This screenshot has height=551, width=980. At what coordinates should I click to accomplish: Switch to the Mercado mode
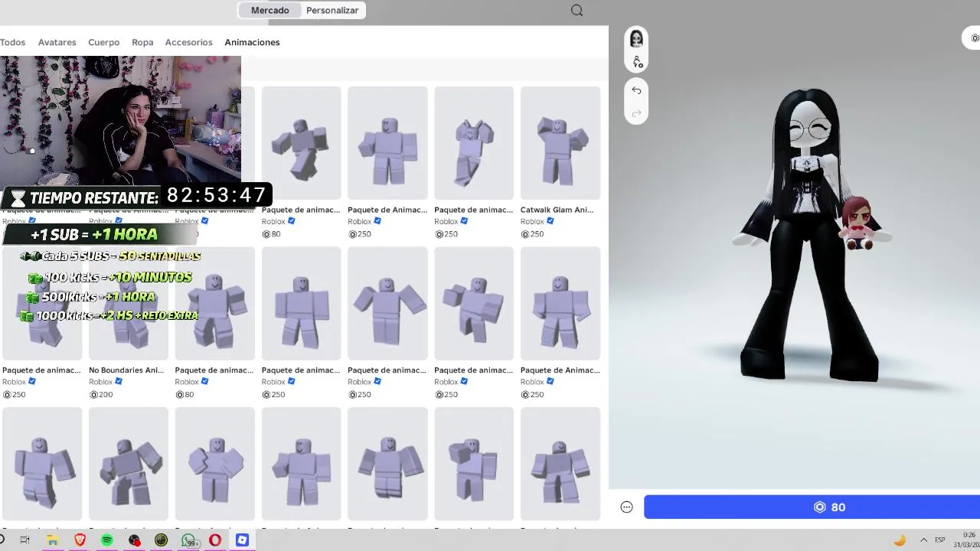tap(270, 10)
